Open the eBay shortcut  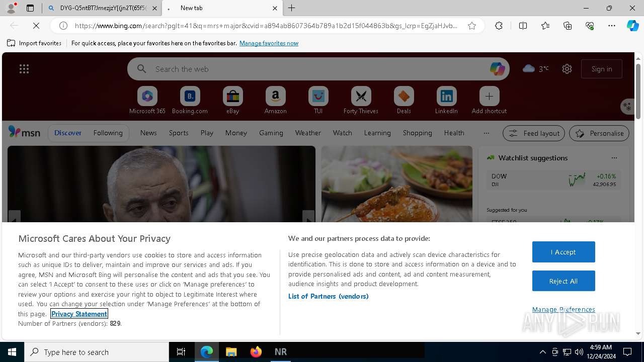232,100
